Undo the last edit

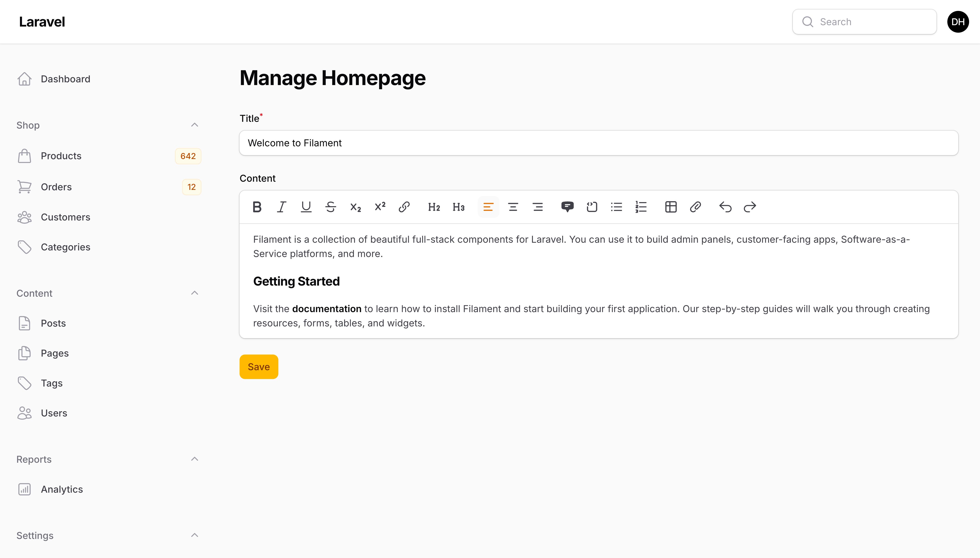click(x=725, y=207)
